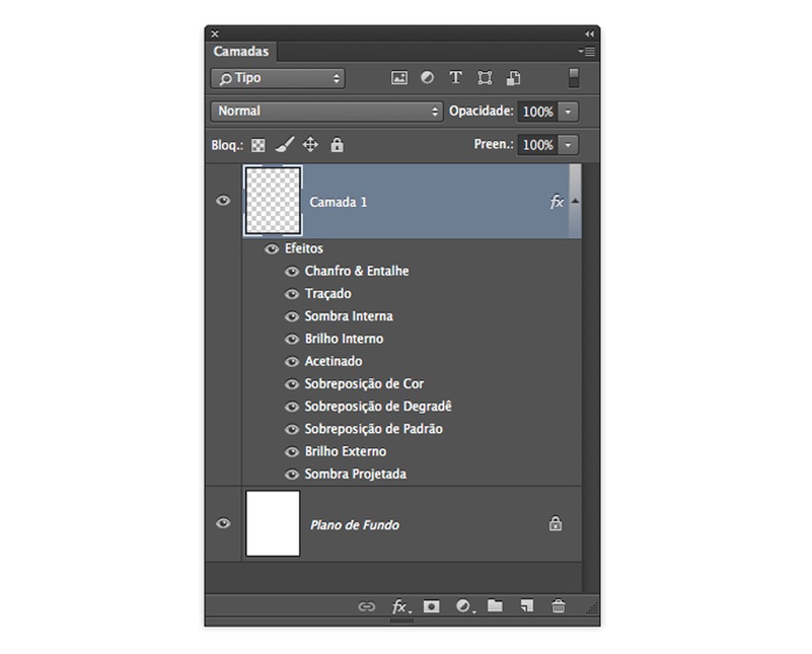Hide the Plano de Fundo layer

223,523
